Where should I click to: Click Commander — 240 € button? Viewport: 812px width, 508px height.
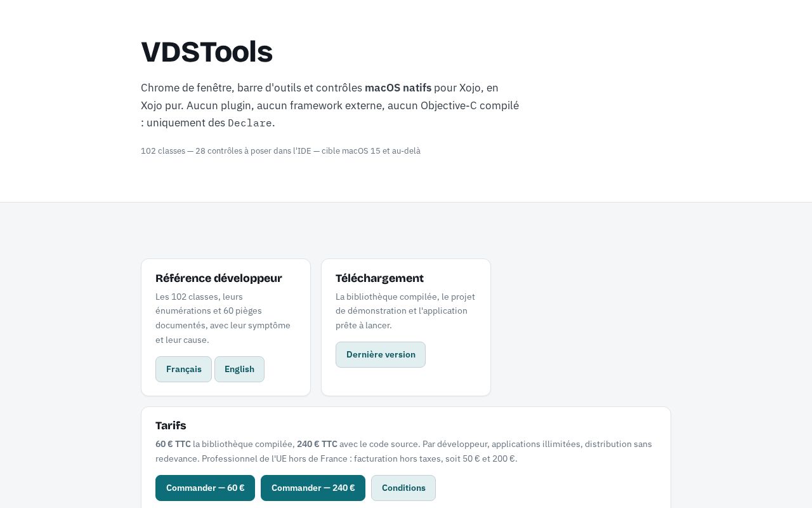click(x=313, y=488)
